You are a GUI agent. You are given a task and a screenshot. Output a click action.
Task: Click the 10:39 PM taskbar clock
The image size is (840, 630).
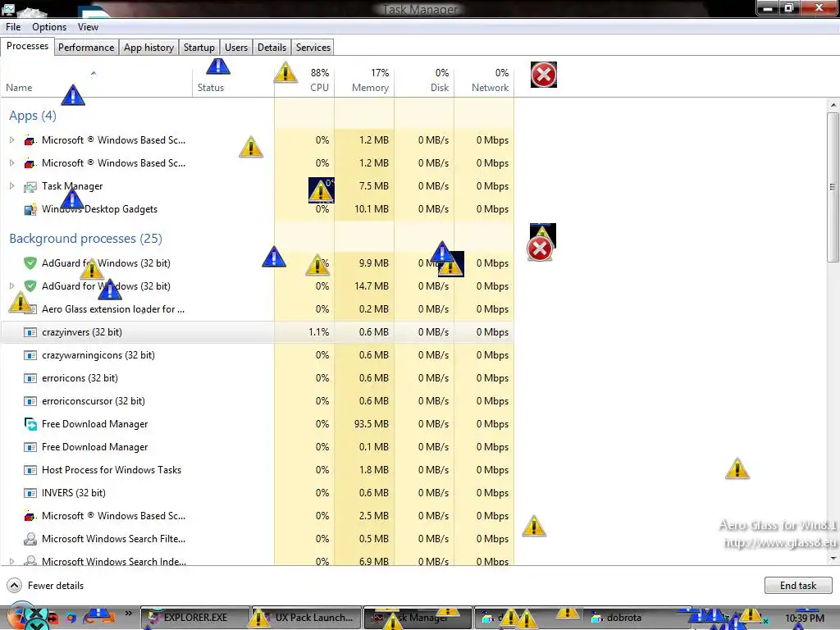point(805,619)
